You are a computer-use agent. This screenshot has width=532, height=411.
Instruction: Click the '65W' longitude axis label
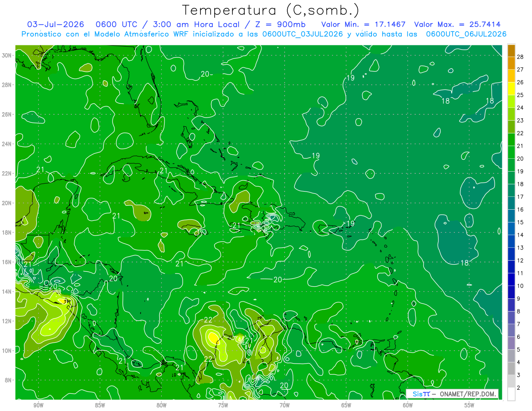(x=346, y=405)
